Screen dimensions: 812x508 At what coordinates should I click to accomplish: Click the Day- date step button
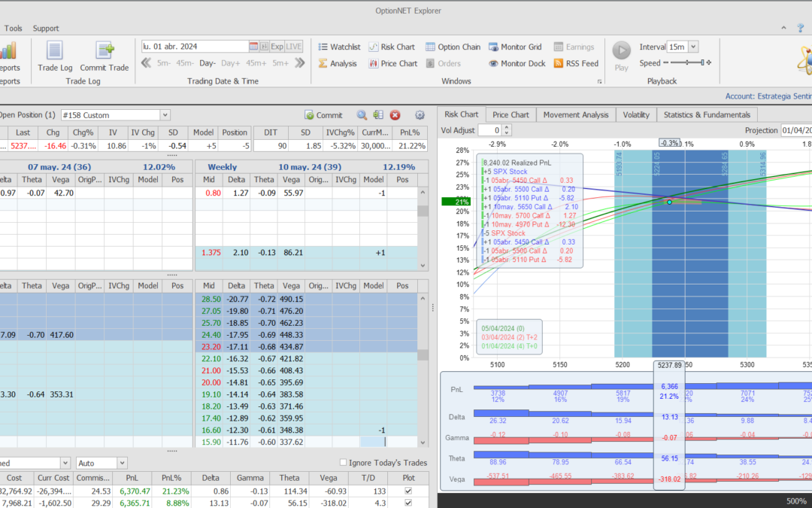(208, 64)
